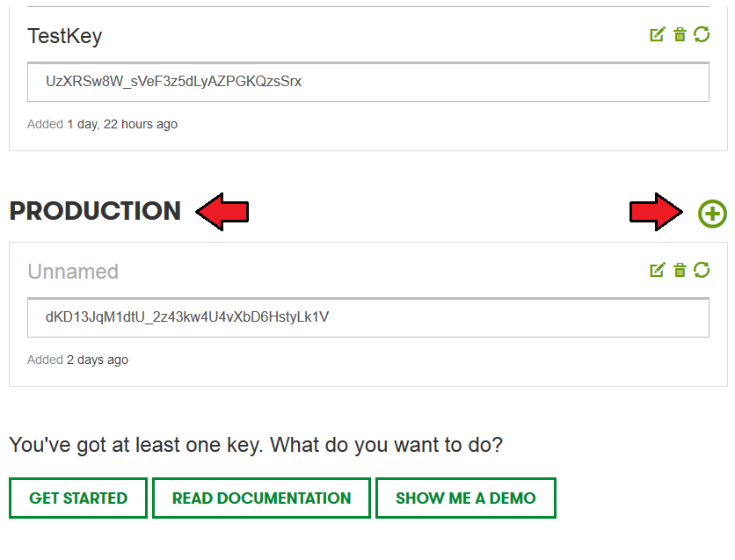This screenshot has height=560, width=735.
Task: Click the PRODUCTION section heading
Action: (x=95, y=211)
